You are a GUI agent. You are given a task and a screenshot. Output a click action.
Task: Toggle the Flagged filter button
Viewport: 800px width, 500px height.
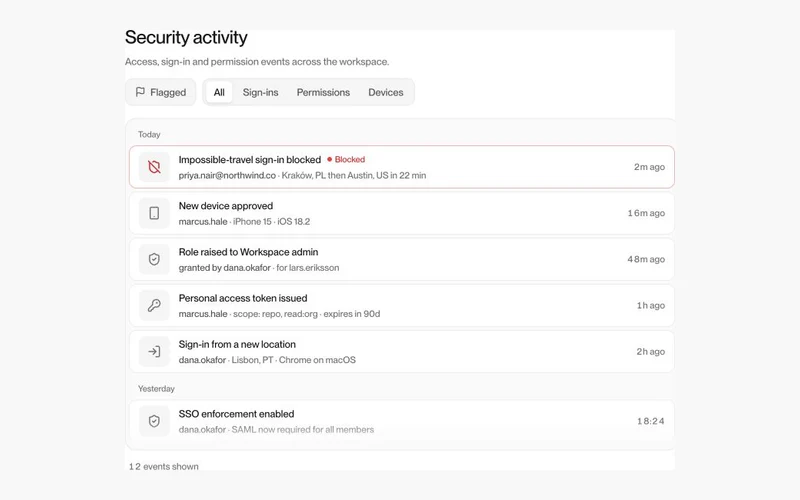click(161, 92)
